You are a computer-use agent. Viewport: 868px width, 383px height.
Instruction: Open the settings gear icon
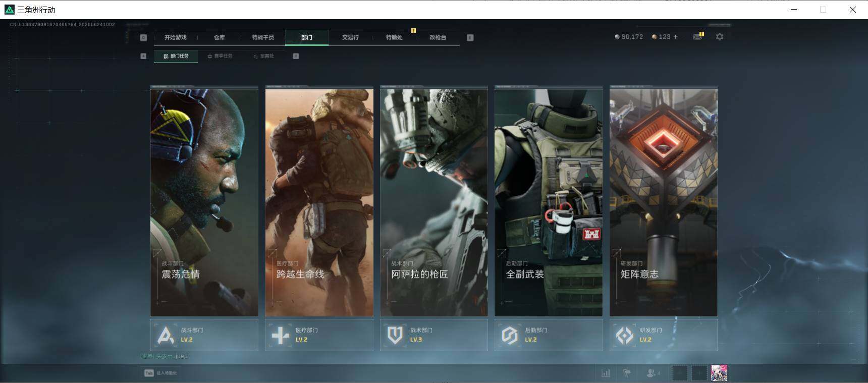pyautogui.click(x=720, y=37)
